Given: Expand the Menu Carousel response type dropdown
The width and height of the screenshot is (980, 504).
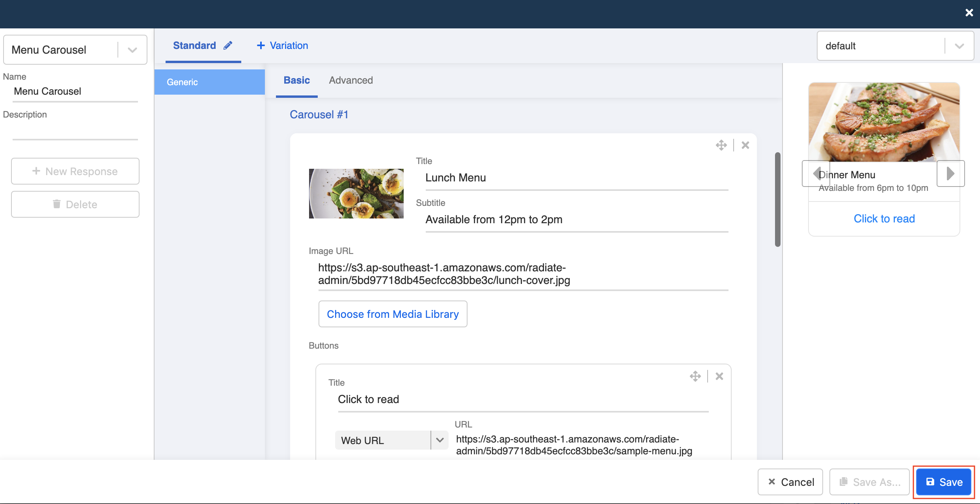Looking at the screenshot, I should pyautogui.click(x=131, y=49).
